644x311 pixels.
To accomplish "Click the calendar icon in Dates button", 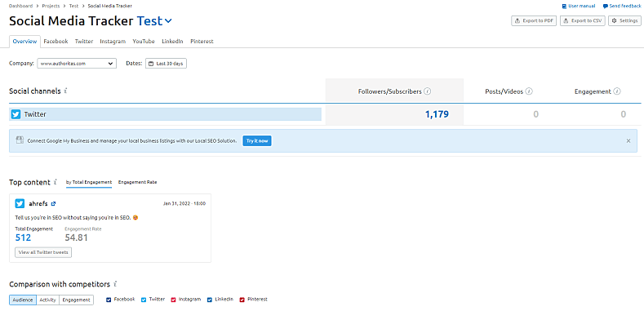I will tap(151, 64).
